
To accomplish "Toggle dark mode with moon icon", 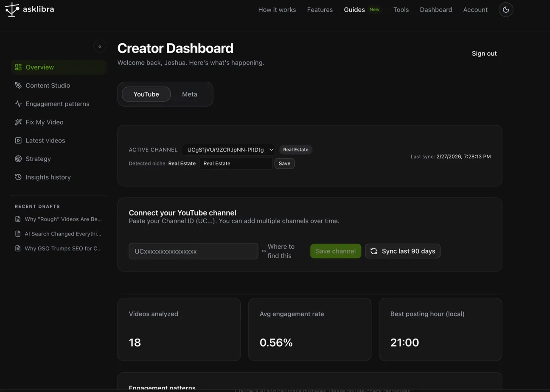I will [506, 9].
